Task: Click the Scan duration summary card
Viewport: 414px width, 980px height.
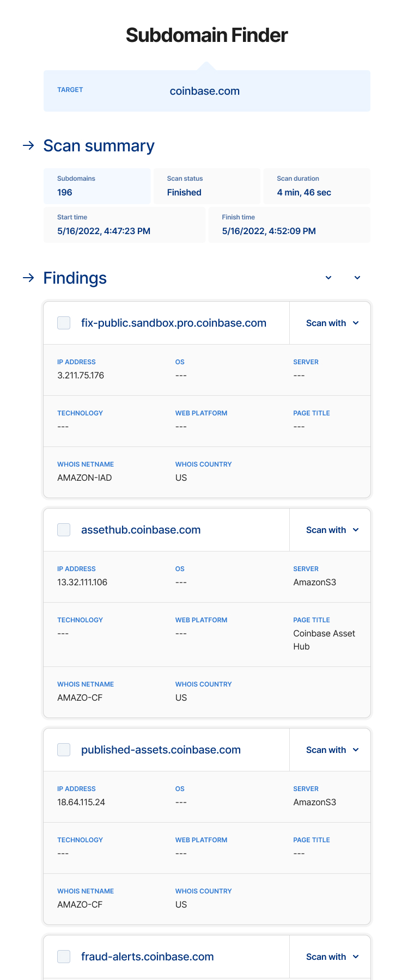Action: point(316,186)
